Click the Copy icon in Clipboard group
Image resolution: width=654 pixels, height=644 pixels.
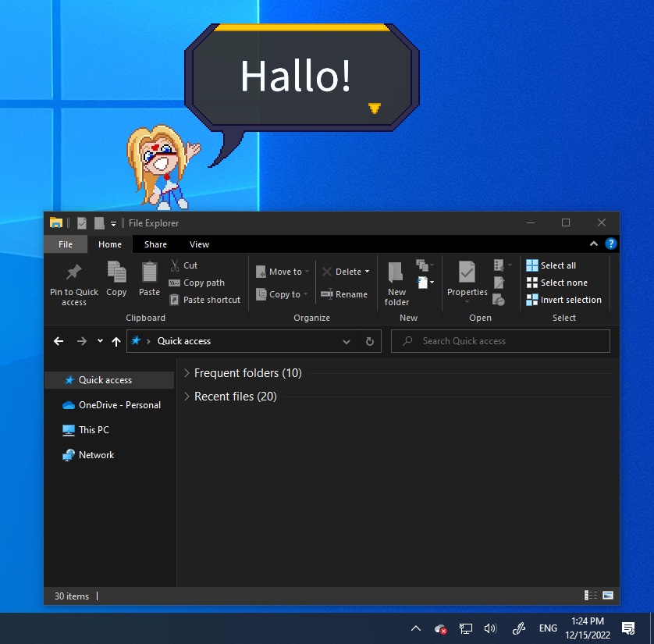click(x=116, y=272)
